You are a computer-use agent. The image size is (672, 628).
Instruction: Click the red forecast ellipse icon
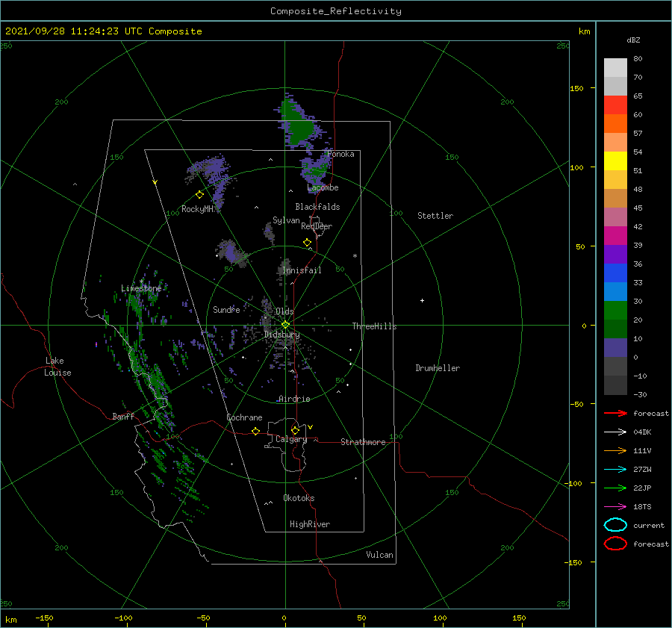(x=615, y=544)
